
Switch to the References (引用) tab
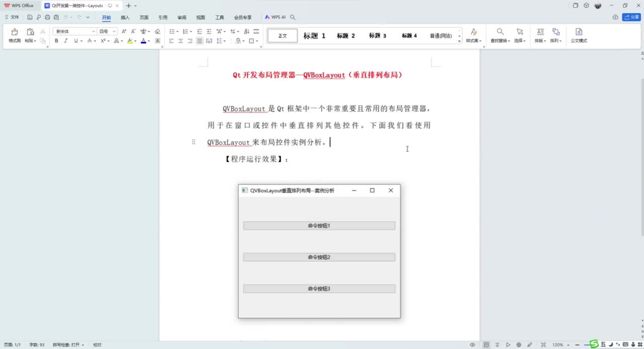click(x=163, y=17)
